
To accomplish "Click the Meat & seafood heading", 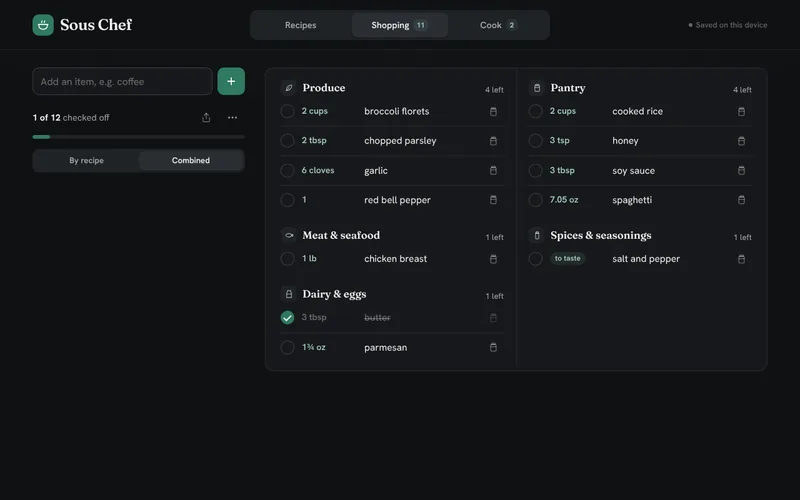I will pyautogui.click(x=341, y=235).
